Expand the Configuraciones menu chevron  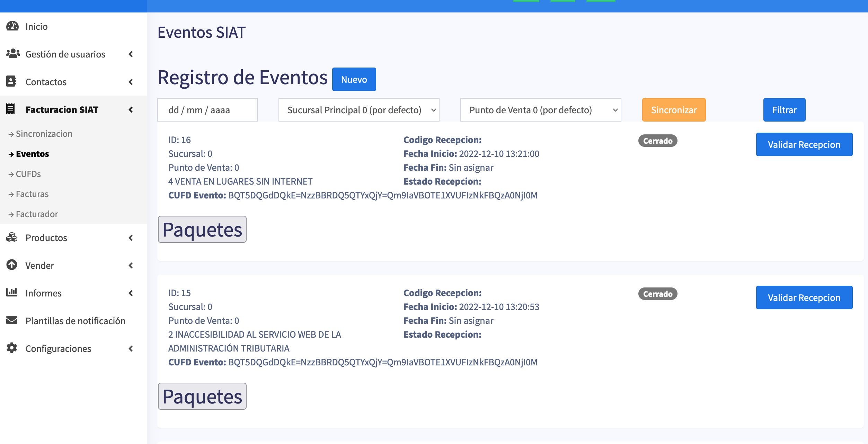click(131, 348)
